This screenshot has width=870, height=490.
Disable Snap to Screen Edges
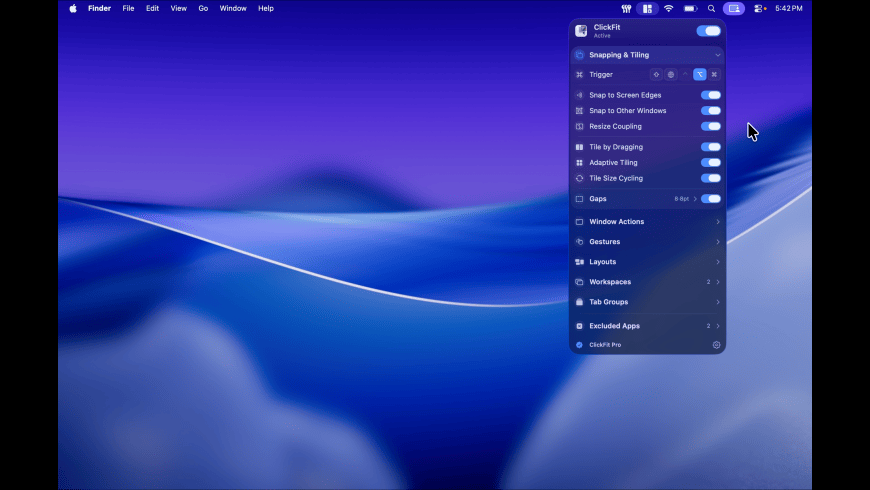coord(711,95)
